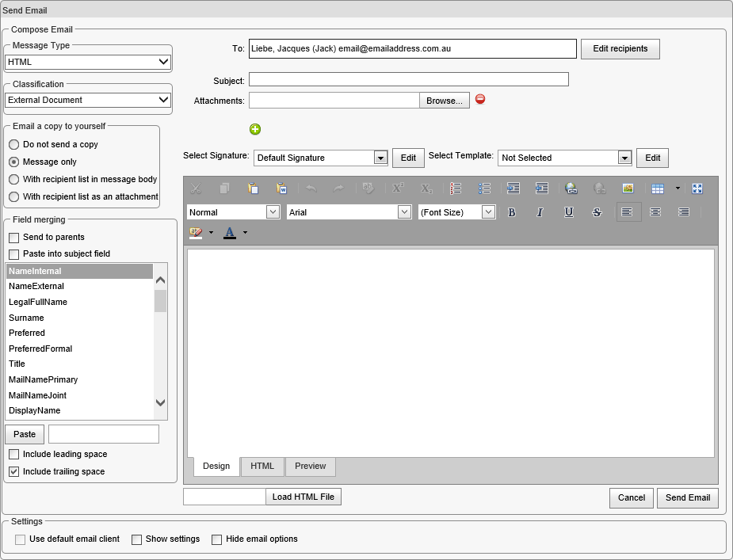
Task: Check 'Paste into subject field'
Action: pos(14,254)
